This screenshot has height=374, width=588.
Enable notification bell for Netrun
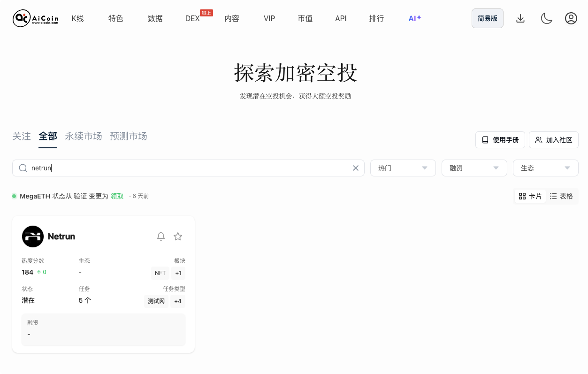pos(161,237)
